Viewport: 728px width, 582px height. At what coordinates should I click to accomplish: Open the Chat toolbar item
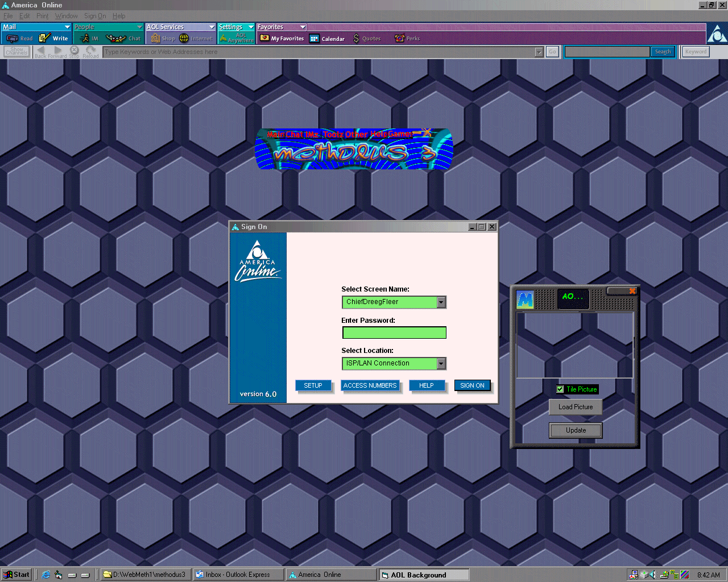point(123,39)
